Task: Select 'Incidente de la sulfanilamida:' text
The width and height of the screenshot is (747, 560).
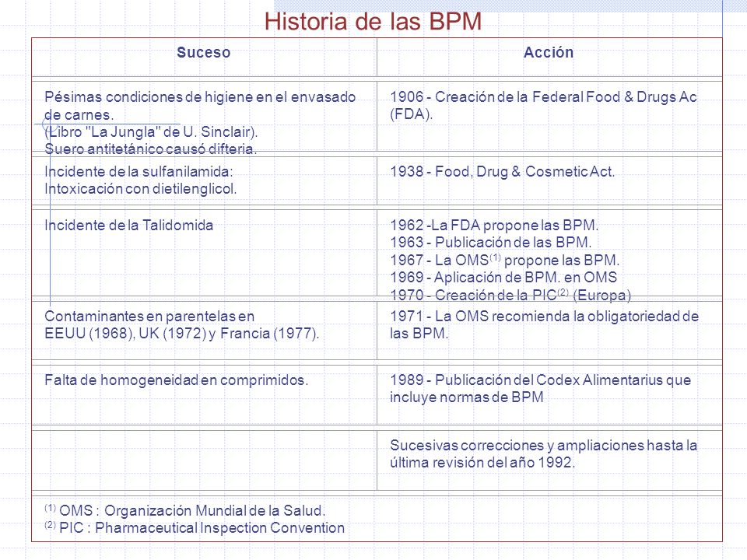Action: (x=139, y=171)
